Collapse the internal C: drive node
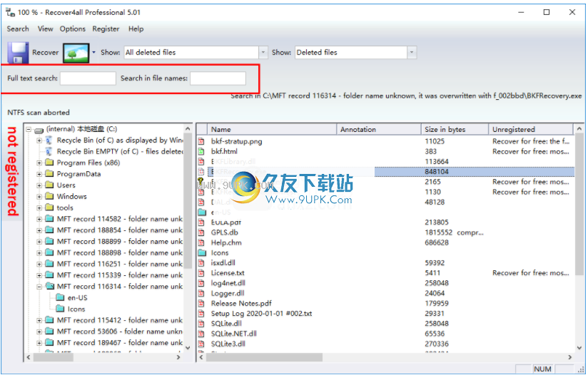Viewport: 588px width, 375px height. (29, 129)
